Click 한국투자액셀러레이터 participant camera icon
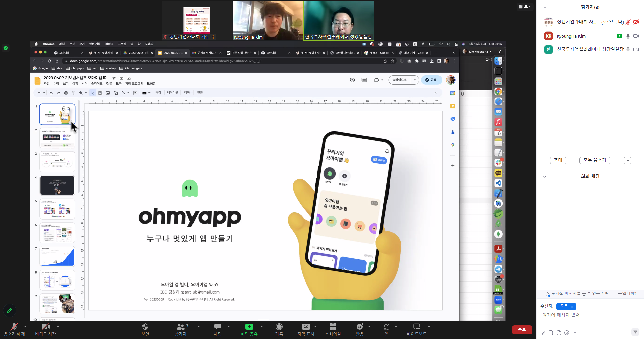The height and width of the screenshot is (339, 644). click(x=636, y=49)
